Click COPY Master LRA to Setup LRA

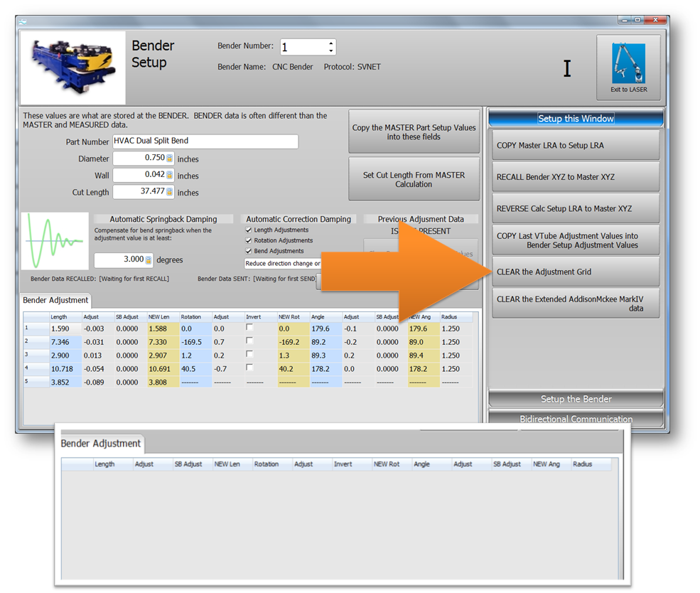pyautogui.click(x=576, y=146)
